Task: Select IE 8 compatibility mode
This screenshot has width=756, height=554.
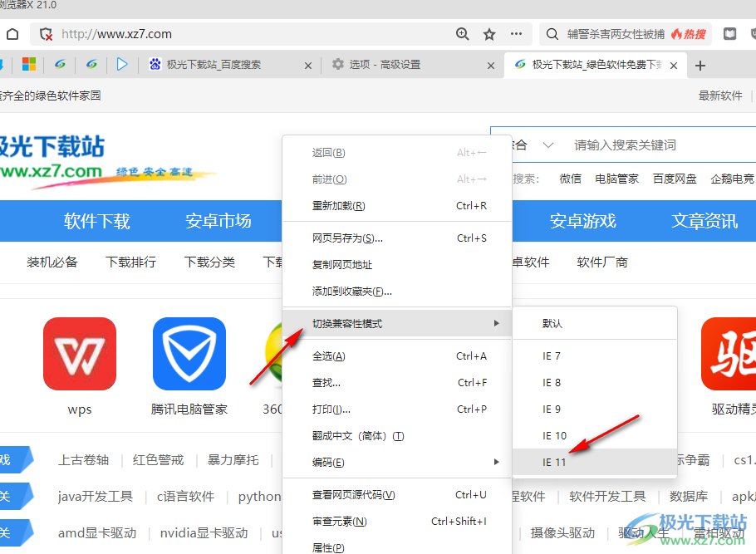Action: pyautogui.click(x=595, y=383)
